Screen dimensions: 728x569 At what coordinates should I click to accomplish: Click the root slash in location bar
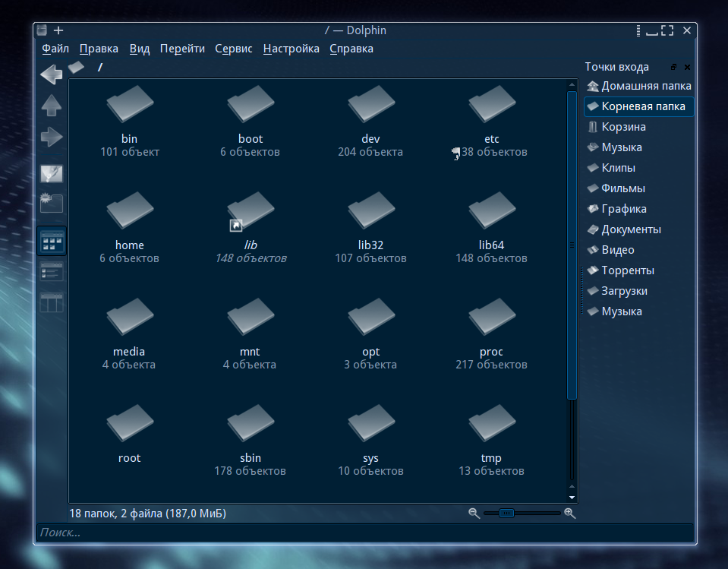99,68
